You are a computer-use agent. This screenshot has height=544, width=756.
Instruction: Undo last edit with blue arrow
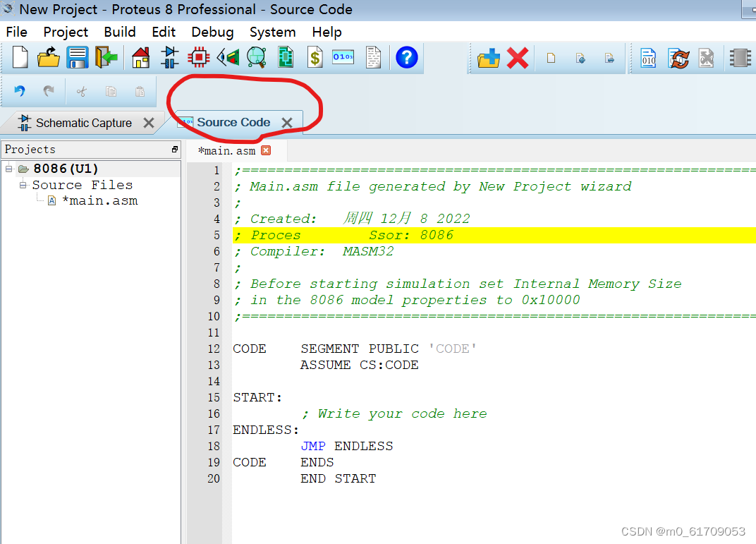[x=19, y=91]
